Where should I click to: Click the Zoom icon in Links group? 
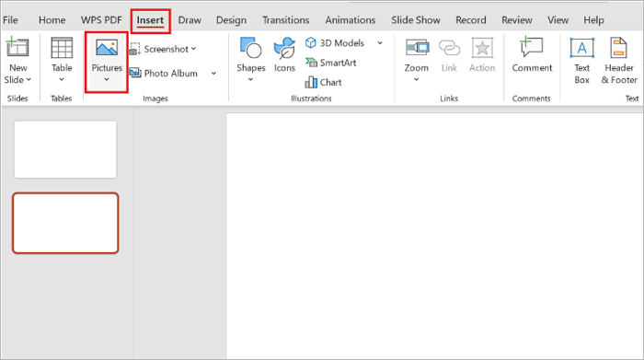417,48
